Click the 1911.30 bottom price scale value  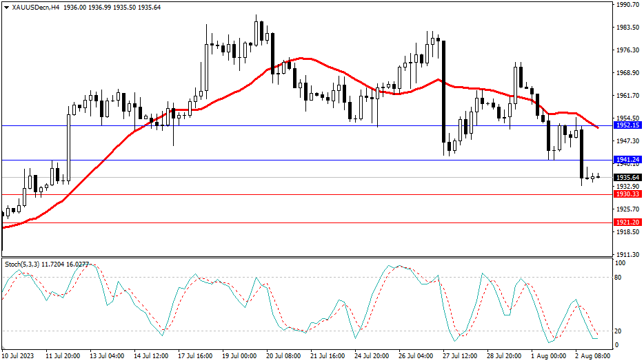pyautogui.click(x=628, y=254)
